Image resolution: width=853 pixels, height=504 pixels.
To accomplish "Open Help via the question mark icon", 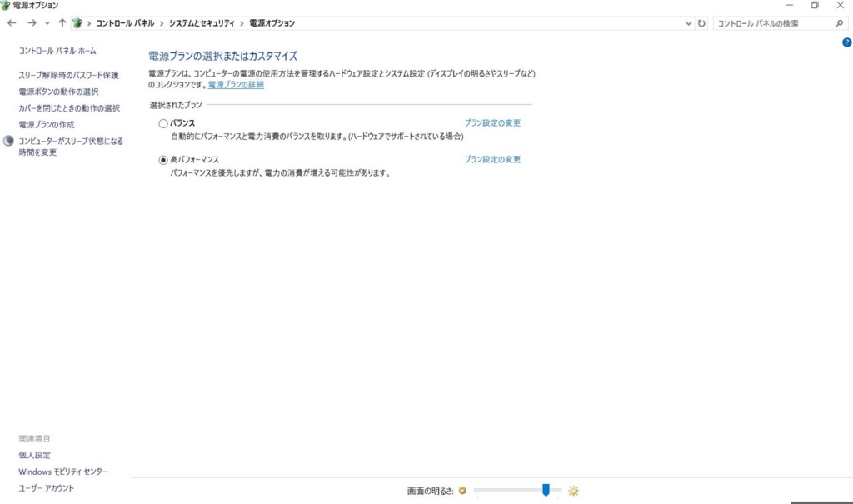I will (x=848, y=41).
